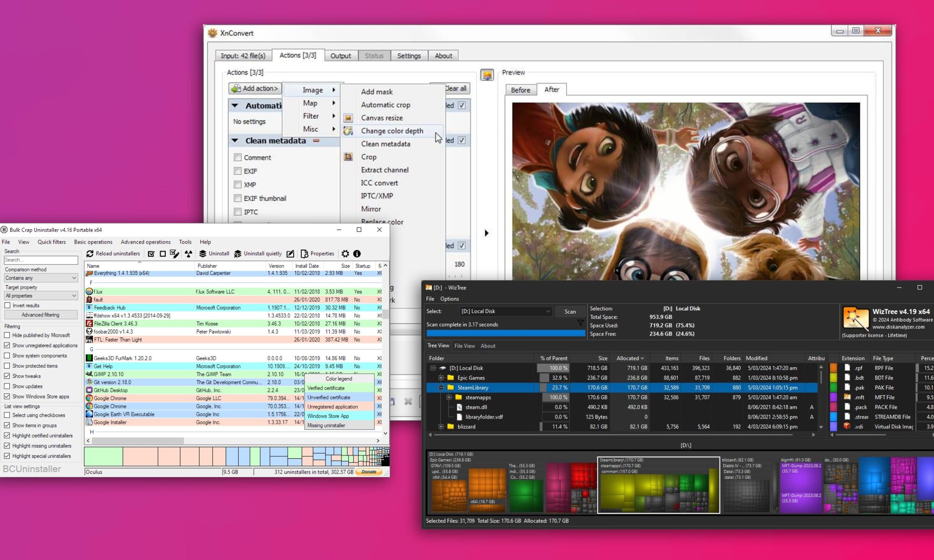Viewport: 934px width, 560px height.
Task: Click the Modify pencil icon beside Uninstall quietly
Action: point(290,254)
